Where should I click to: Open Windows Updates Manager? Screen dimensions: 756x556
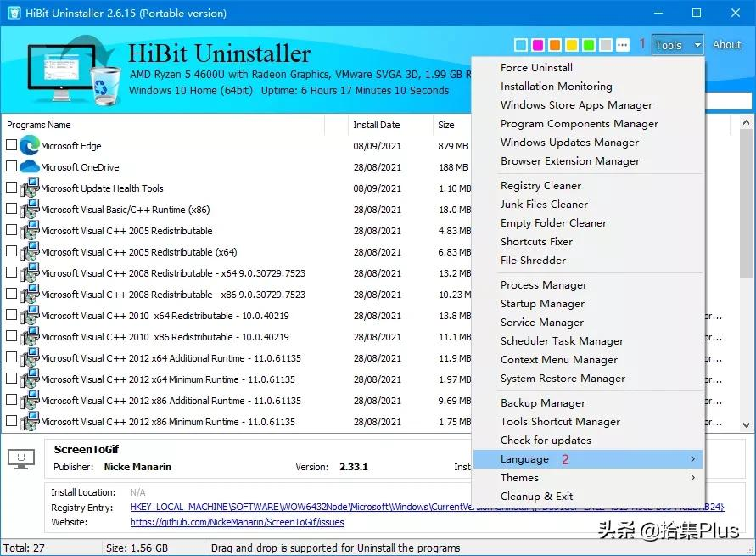coord(588,143)
